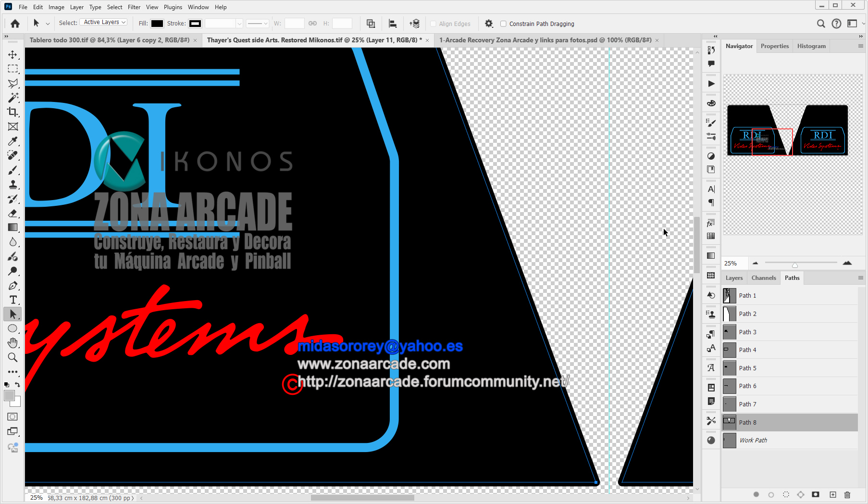Click the Home icon in options bar
This screenshot has width=868, height=504.
(15, 24)
